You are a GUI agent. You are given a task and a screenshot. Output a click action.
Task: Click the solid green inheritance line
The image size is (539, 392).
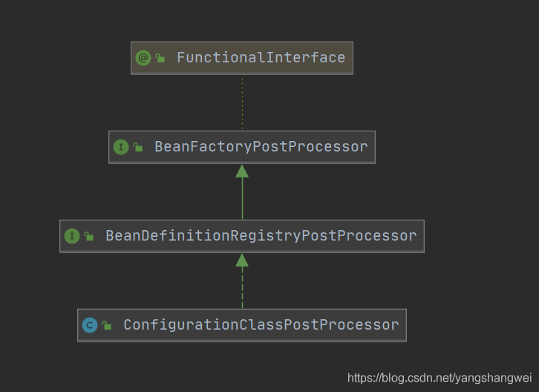pos(242,199)
